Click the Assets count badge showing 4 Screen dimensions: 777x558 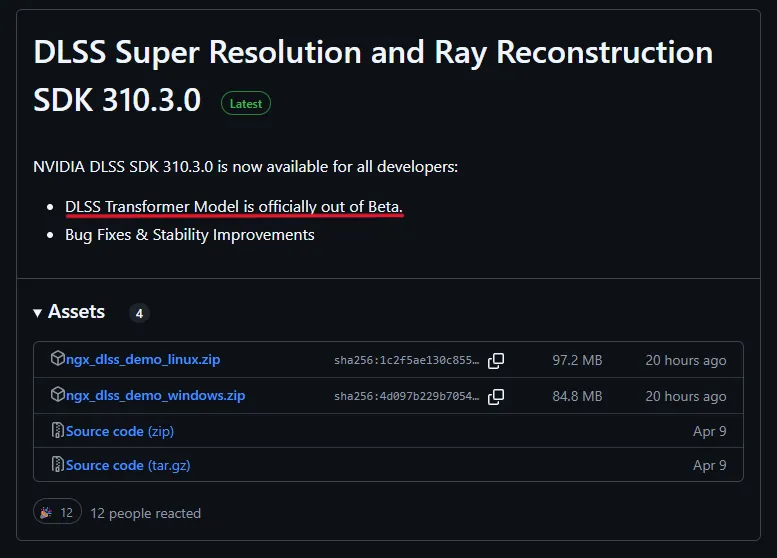(139, 314)
